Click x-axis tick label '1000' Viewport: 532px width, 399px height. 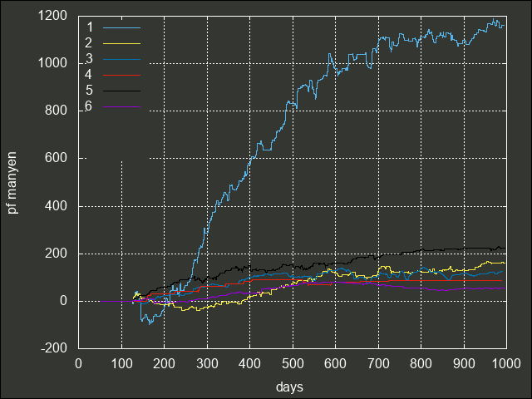point(506,364)
